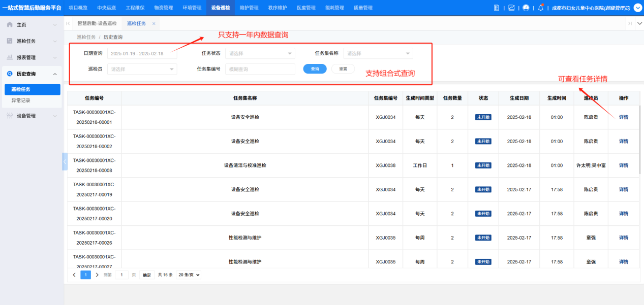Open the notification bell icon

point(541,8)
